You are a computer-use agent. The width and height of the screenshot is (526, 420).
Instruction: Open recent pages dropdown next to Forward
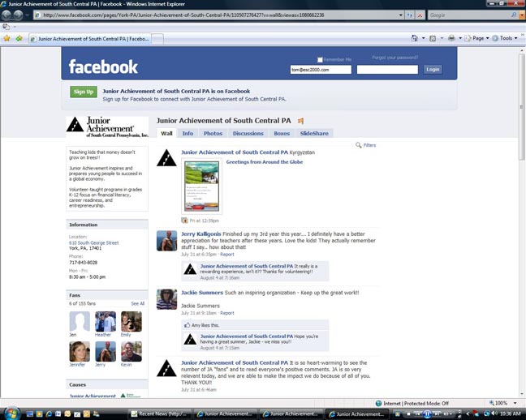[27, 15]
